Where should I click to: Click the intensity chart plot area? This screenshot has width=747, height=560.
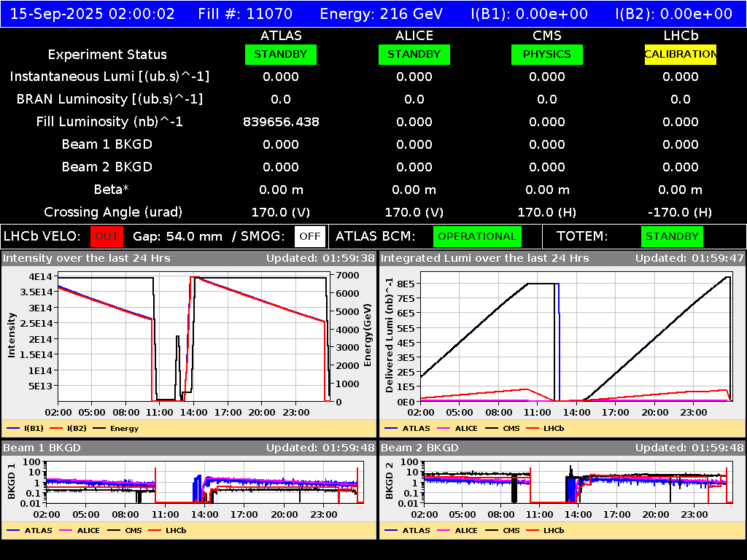[x=194, y=338]
